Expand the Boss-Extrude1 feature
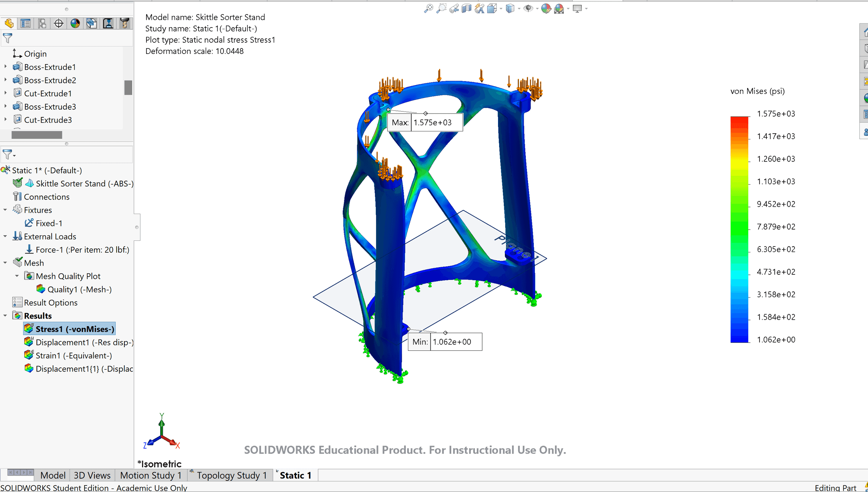 click(5, 67)
